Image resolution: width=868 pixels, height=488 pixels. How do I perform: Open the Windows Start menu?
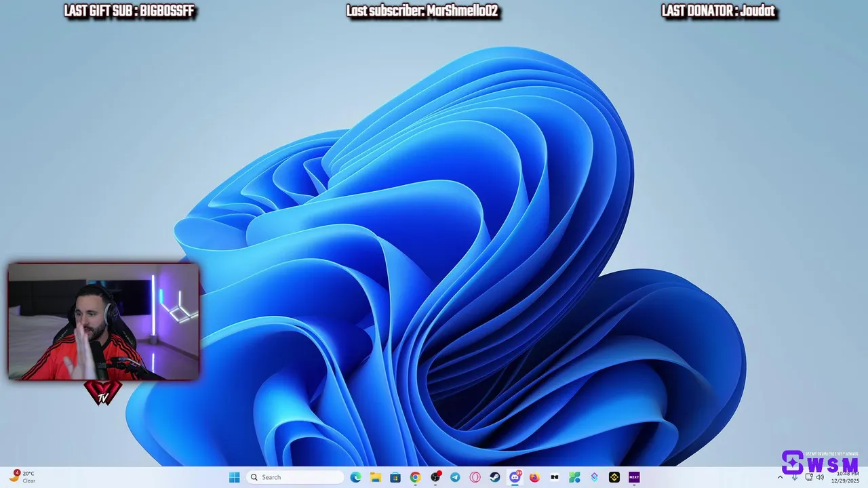click(x=234, y=477)
